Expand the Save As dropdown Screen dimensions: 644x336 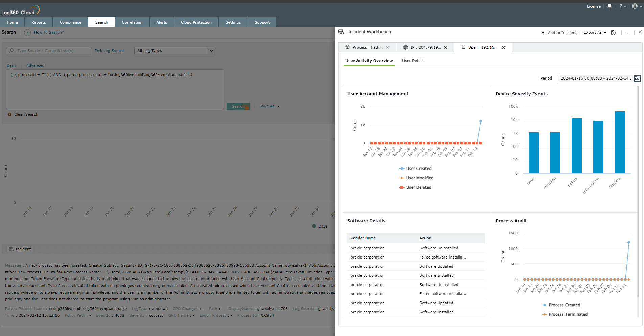[270, 106]
